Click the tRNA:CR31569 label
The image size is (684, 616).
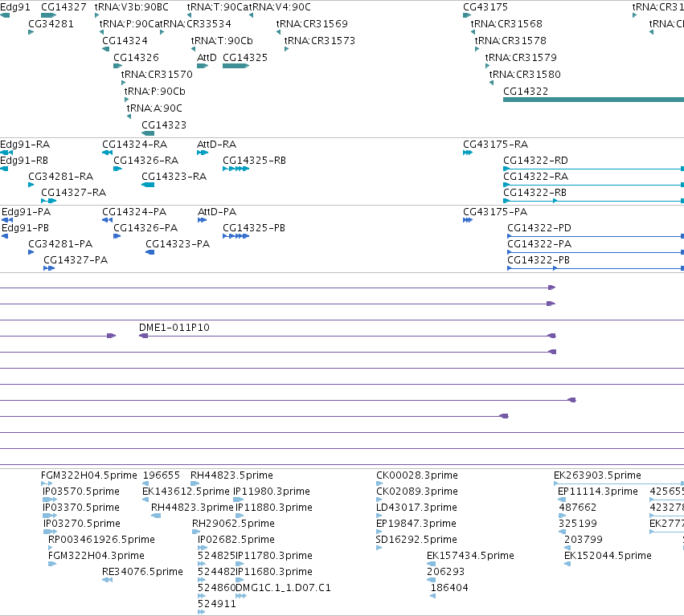point(312,24)
